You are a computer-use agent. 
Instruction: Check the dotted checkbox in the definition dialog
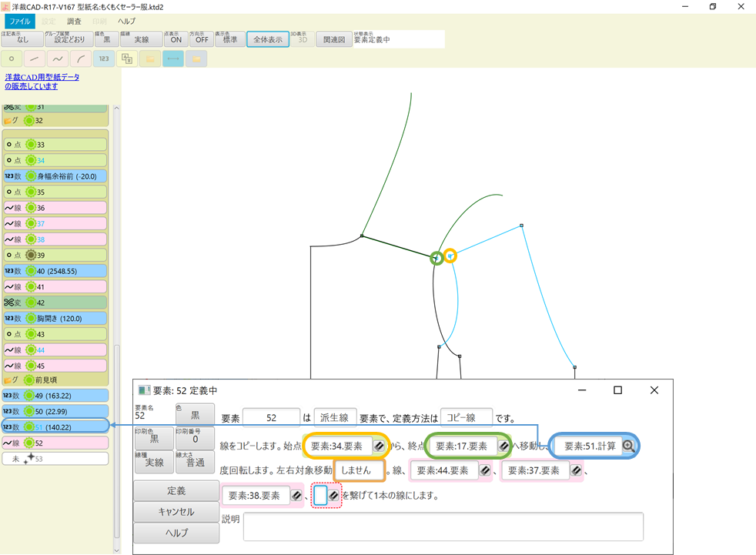pos(319,495)
